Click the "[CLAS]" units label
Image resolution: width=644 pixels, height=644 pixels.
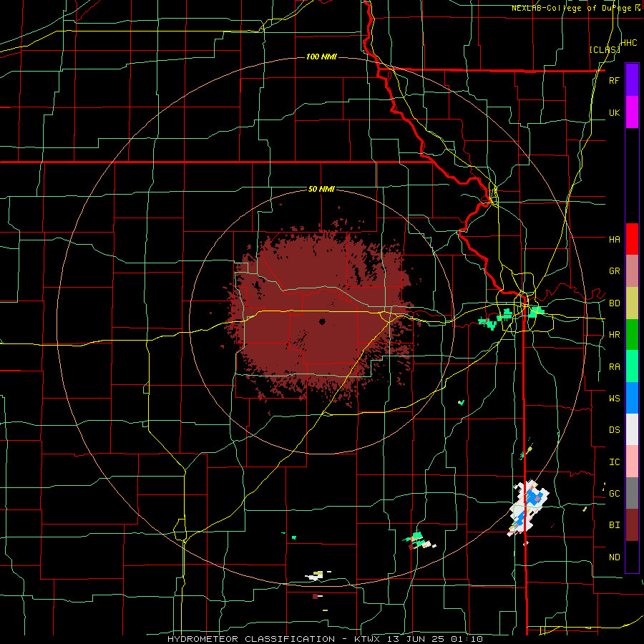click(x=605, y=49)
